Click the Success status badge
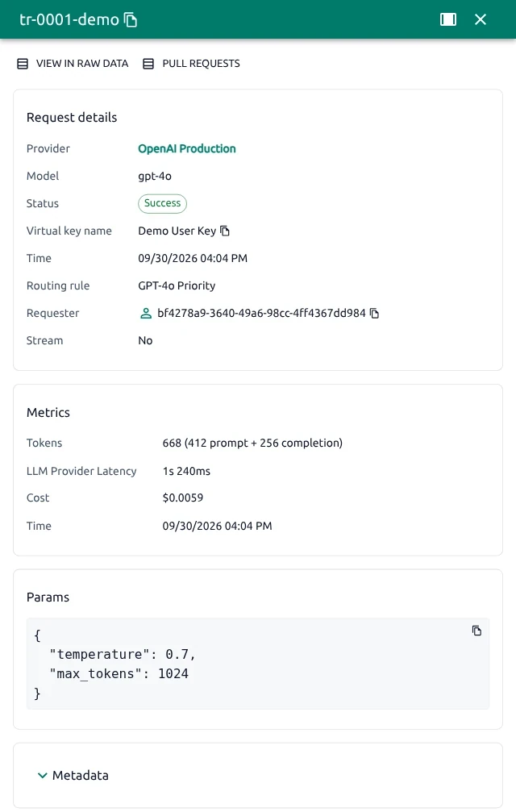516x812 pixels. [163, 203]
